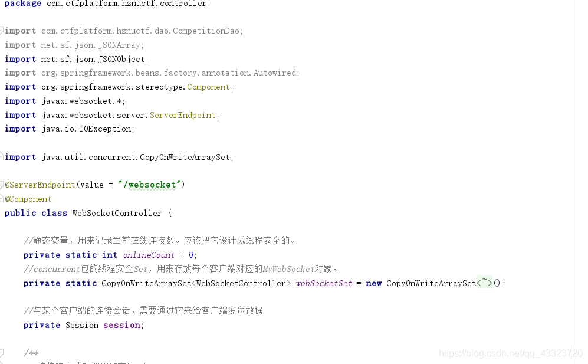588x364 pixels.
Task: Click the "/websocket" string value
Action: (150, 185)
